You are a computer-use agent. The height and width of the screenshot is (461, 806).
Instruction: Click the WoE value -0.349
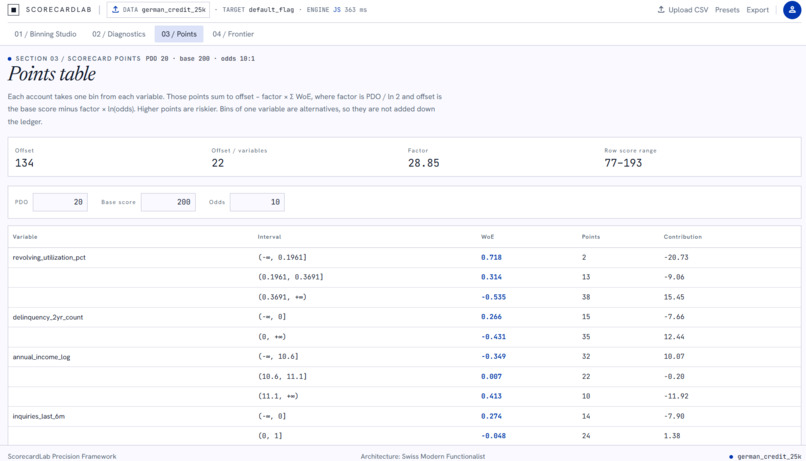[x=493, y=356]
